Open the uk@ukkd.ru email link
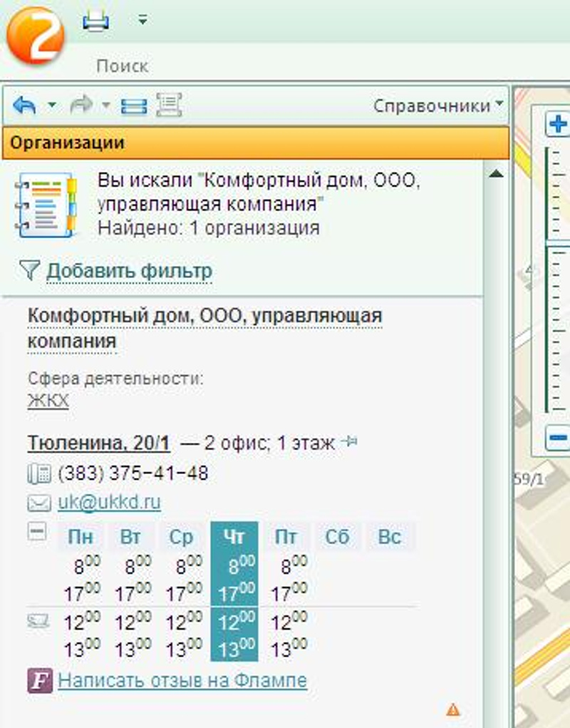570x728 pixels. 109,502
